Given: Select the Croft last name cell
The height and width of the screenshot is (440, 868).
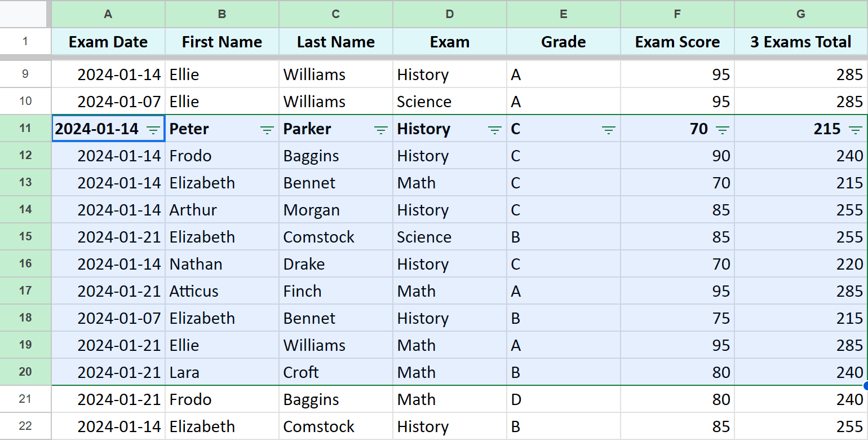Looking at the screenshot, I should coord(336,372).
